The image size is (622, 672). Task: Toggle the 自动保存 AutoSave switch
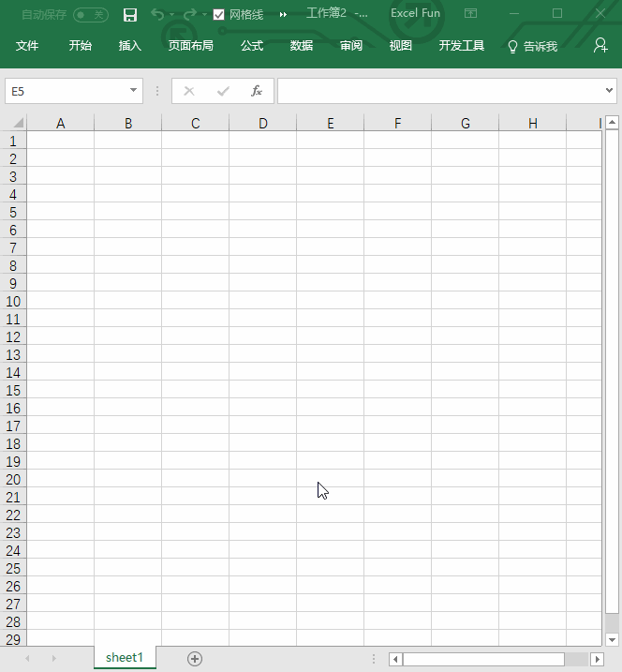[90, 15]
